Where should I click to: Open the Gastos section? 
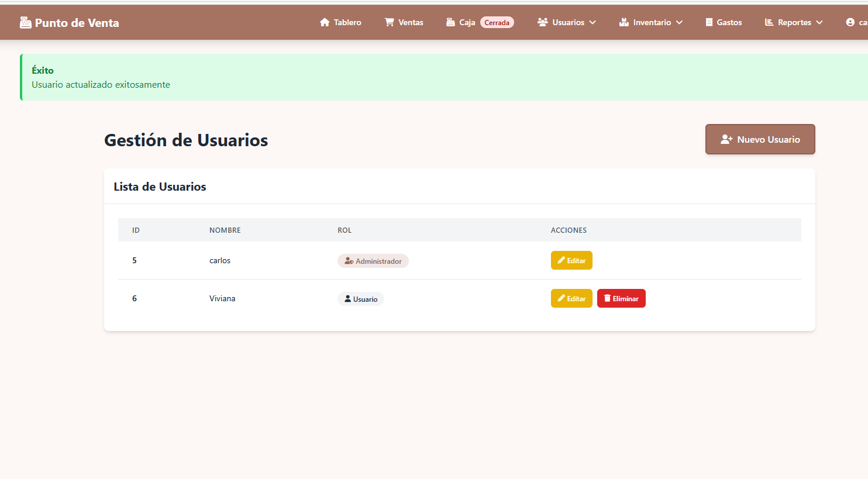click(x=729, y=22)
